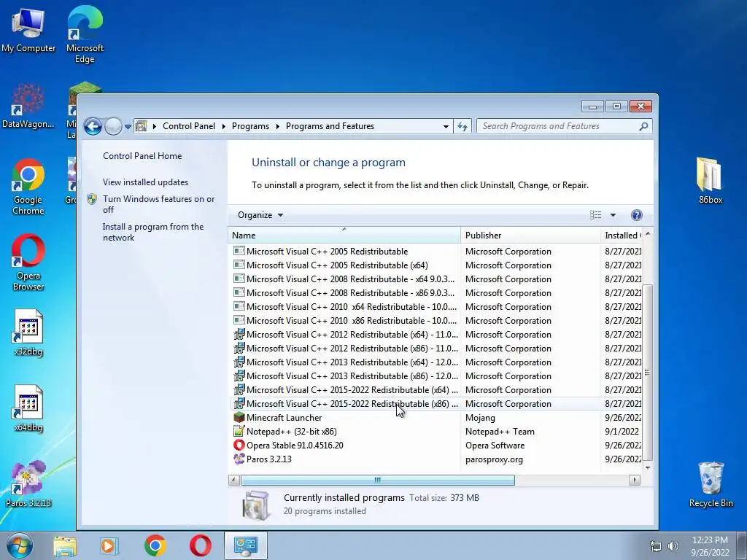Image resolution: width=747 pixels, height=560 pixels.
Task: Click the Opera Stable red icon in list
Action: point(239,446)
